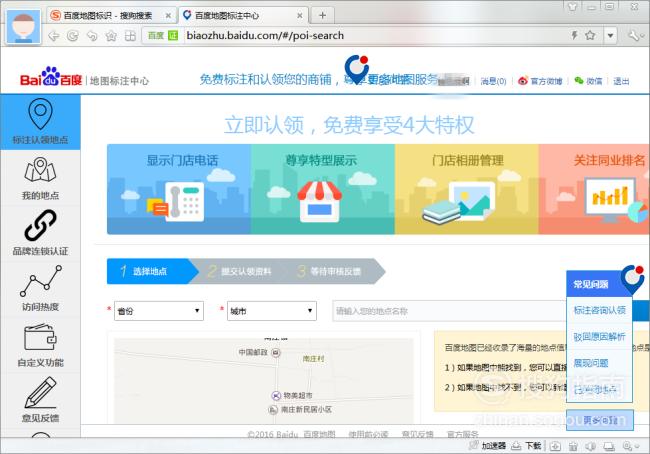
Task: Open the 官方微博 link
Action: tap(541, 81)
